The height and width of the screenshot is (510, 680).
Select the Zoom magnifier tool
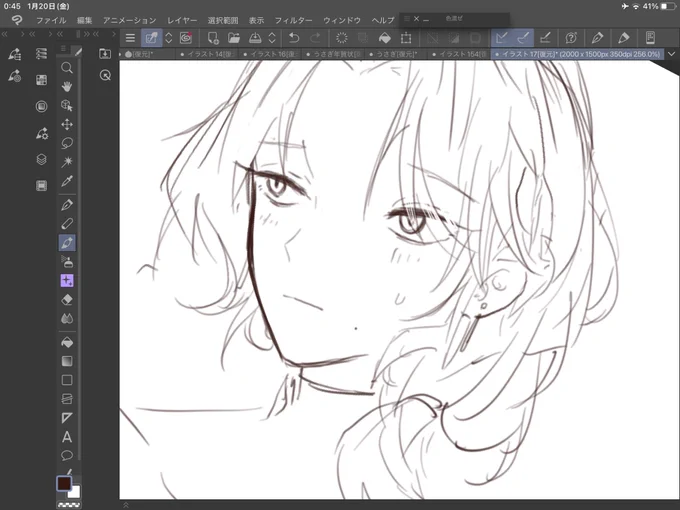coord(67,68)
